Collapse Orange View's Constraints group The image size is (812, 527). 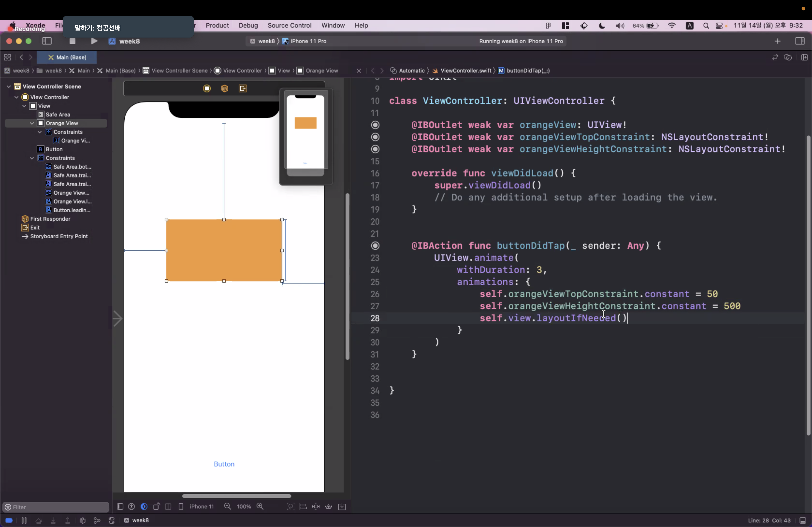[x=40, y=132]
